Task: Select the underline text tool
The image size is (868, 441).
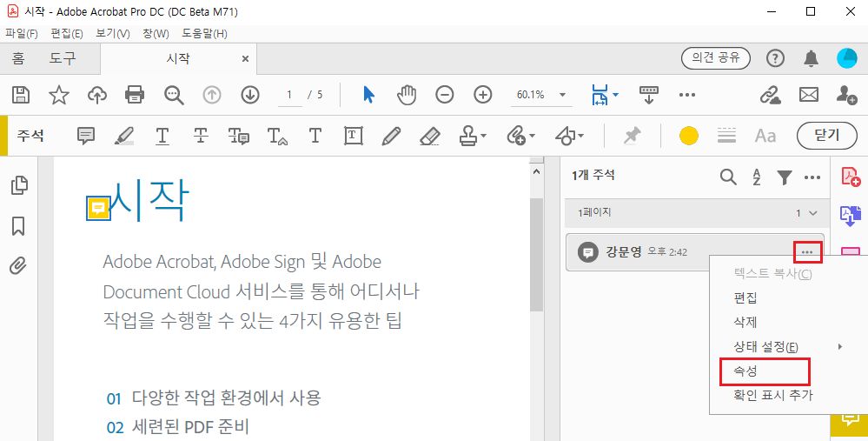Action: click(162, 136)
